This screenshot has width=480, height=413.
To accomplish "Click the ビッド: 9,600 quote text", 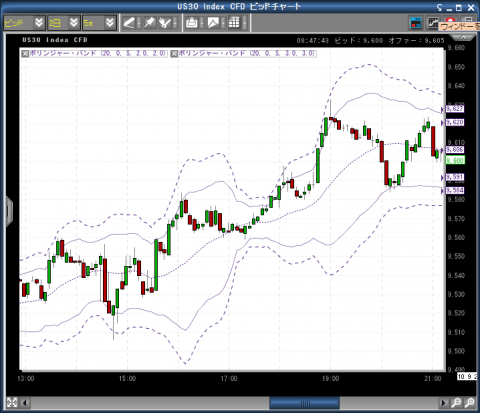I will click(x=359, y=41).
